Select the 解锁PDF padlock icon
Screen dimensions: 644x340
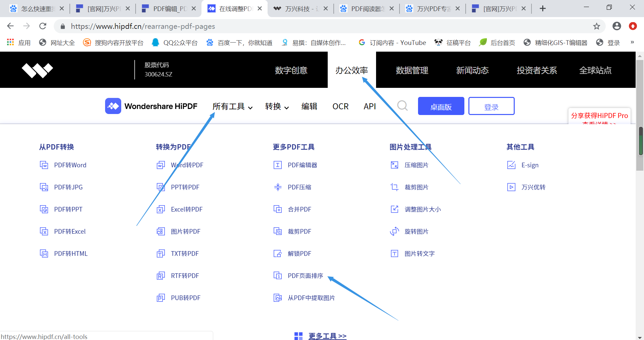point(278,253)
